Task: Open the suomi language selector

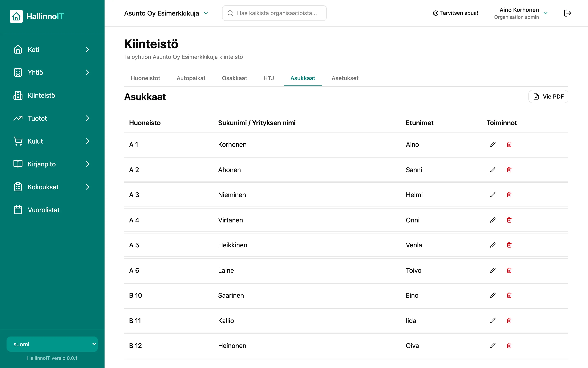Action: [52, 344]
